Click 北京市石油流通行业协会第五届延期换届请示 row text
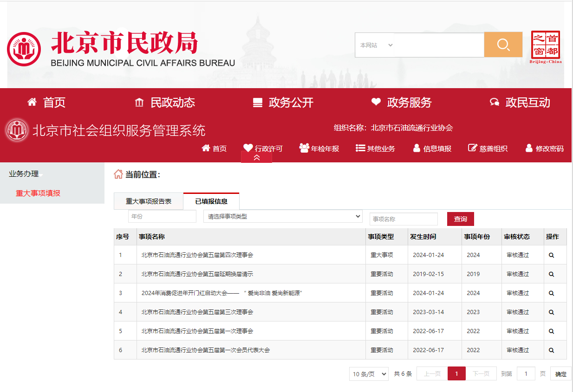This screenshot has height=392, width=573. (197, 274)
